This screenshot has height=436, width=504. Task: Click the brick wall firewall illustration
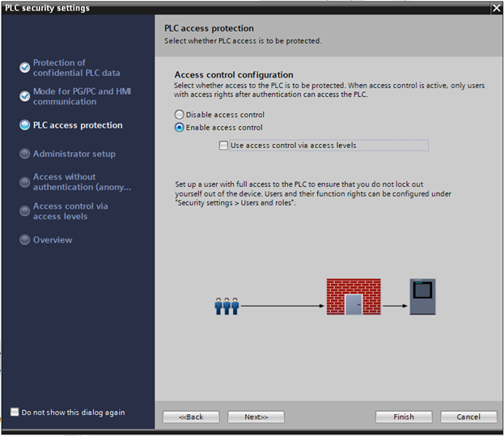pos(353,297)
